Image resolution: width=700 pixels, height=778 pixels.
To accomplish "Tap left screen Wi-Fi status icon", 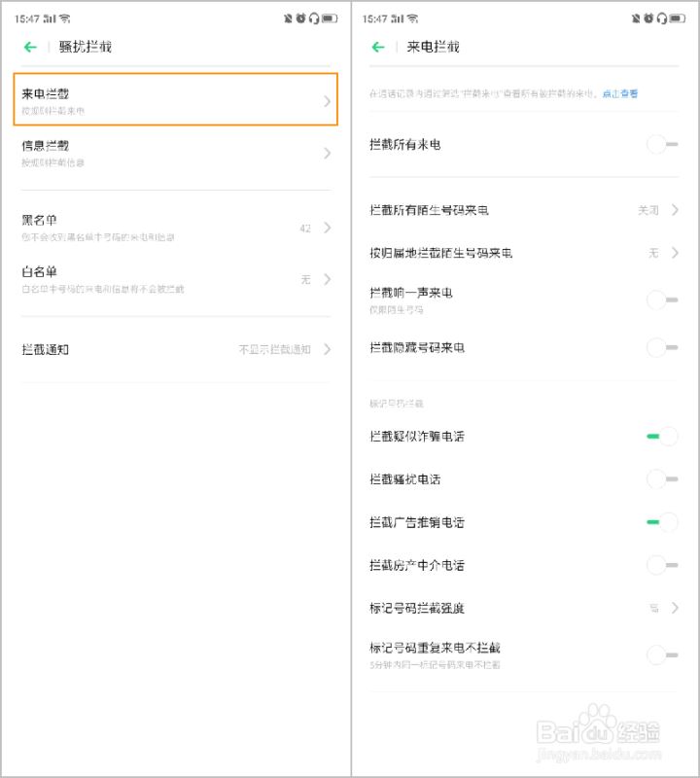I will [x=65, y=18].
